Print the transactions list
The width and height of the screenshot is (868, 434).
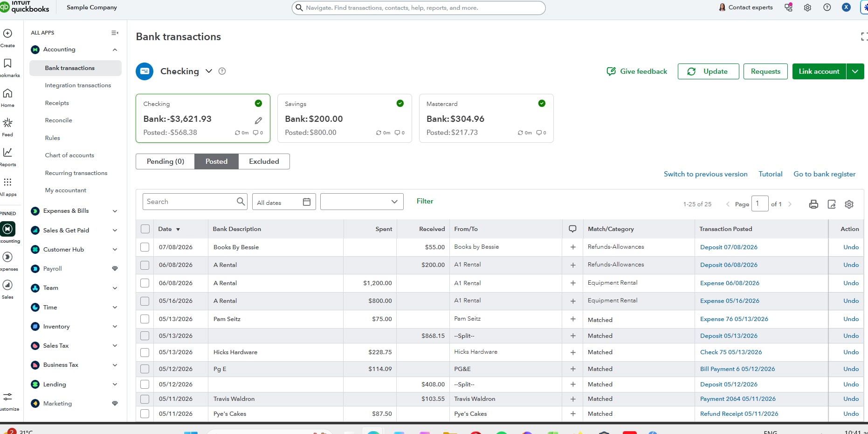(813, 204)
